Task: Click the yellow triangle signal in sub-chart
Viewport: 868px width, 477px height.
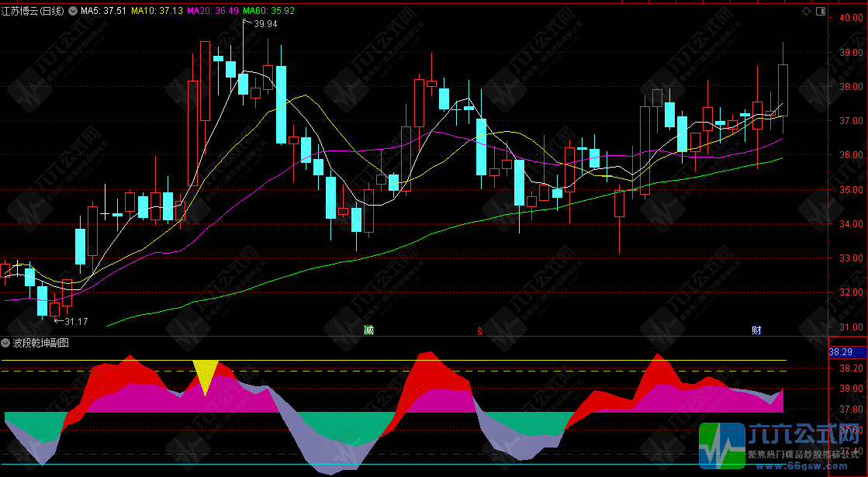Action: point(206,374)
